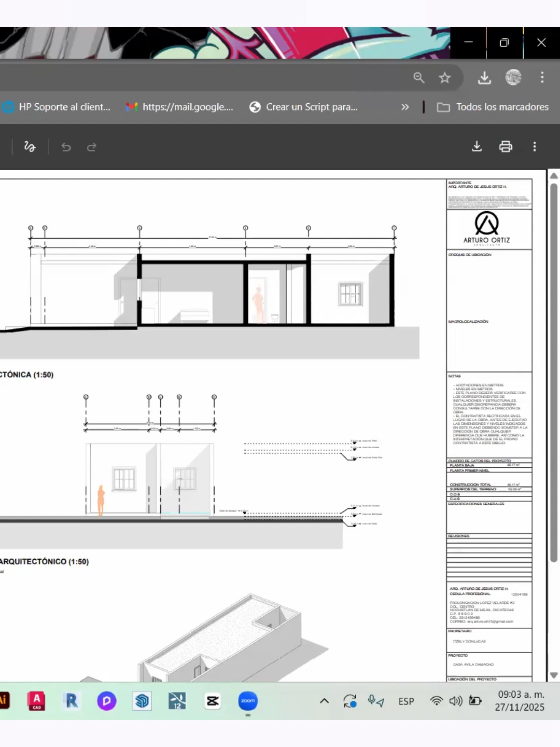Viewport: 560px width, 747px height.
Task: Undo the last annotation in the PDF viewer
Action: tap(66, 147)
